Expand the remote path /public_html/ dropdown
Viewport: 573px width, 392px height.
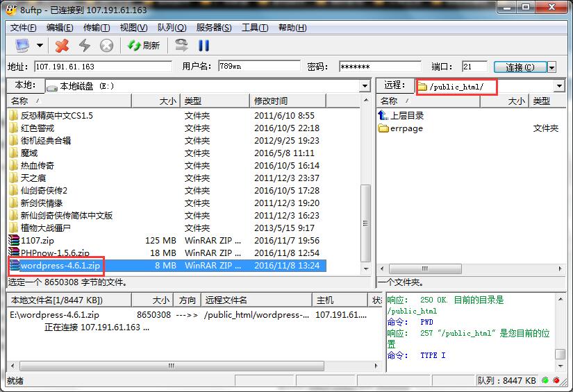(x=560, y=86)
